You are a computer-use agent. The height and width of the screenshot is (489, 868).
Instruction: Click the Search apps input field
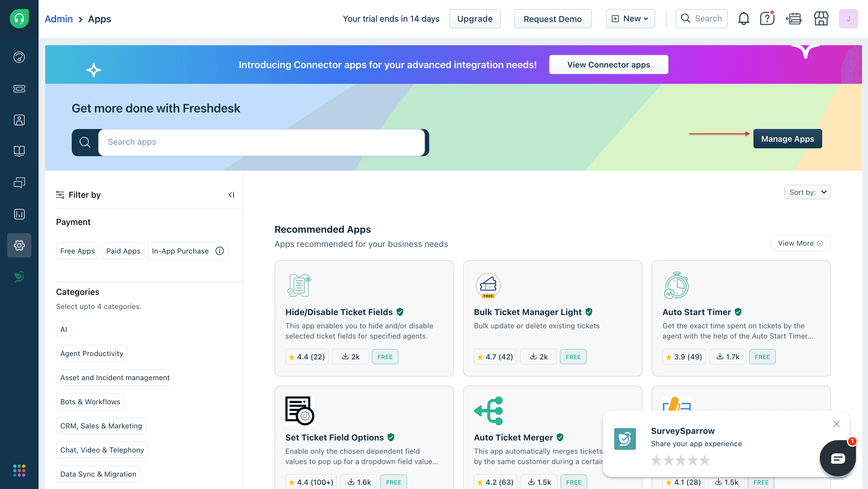click(x=261, y=142)
